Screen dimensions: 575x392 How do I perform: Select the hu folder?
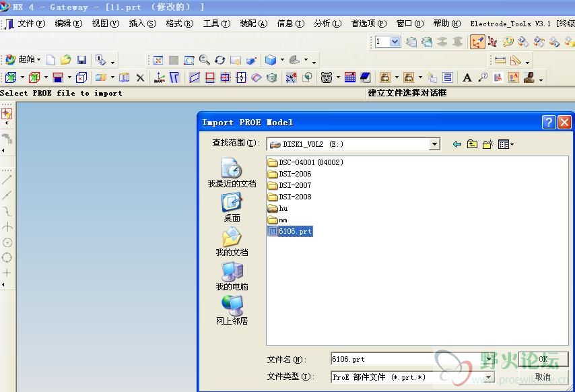click(278, 209)
